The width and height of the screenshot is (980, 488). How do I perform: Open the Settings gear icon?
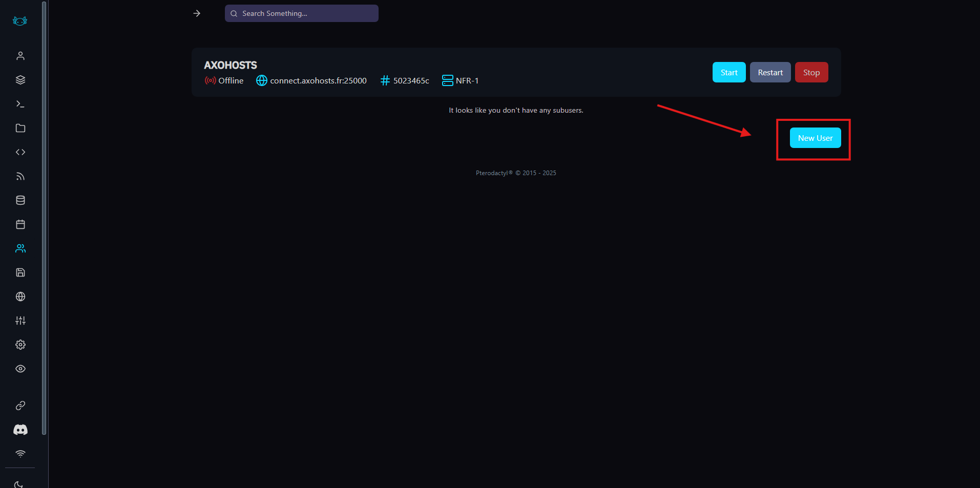20,345
